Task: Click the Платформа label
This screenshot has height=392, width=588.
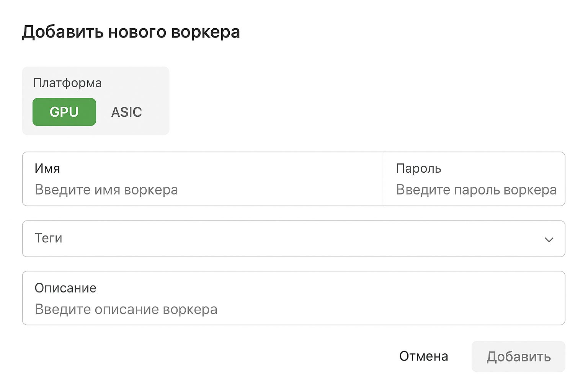Action: pyautogui.click(x=67, y=83)
